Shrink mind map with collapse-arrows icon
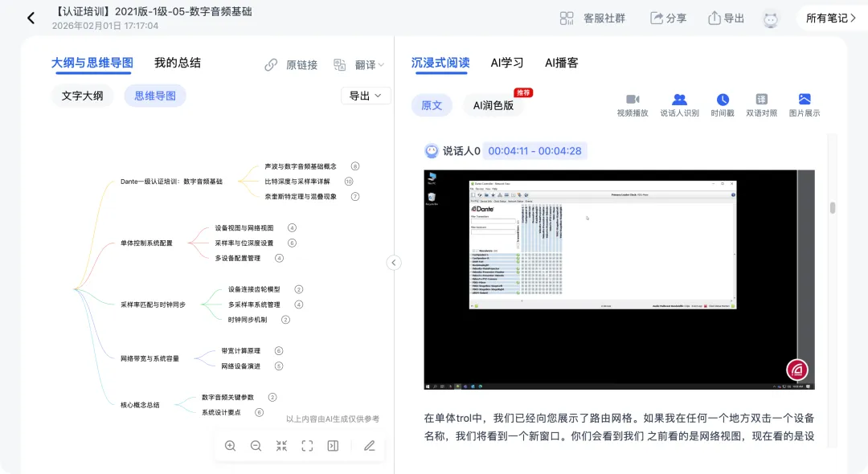 tap(281, 446)
